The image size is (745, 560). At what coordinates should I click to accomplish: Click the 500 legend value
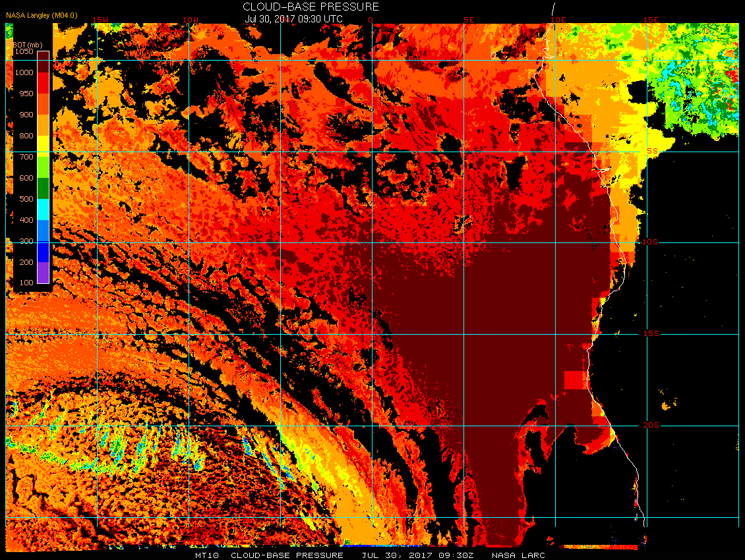(x=26, y=198)
